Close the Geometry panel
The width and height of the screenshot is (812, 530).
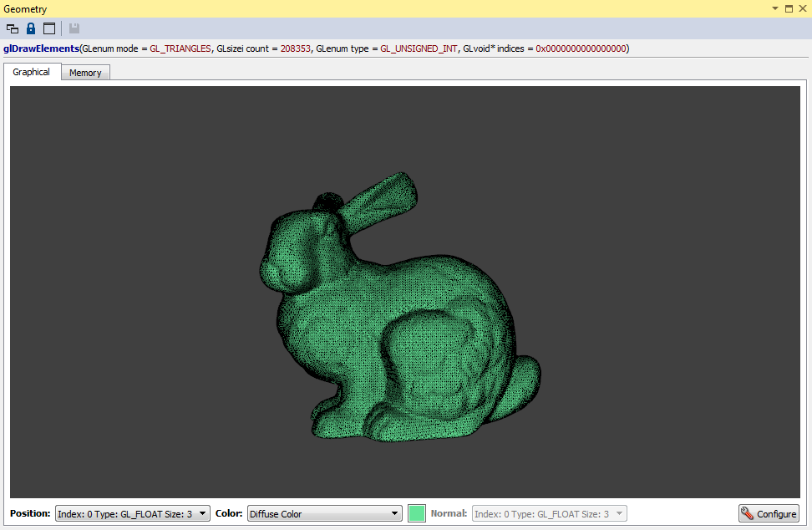[x=802, y=8]
